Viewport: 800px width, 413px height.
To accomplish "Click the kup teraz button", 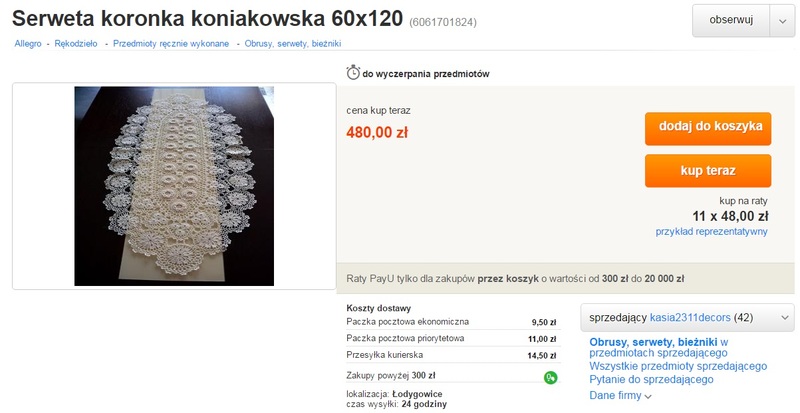I will [x=708, y=171].
